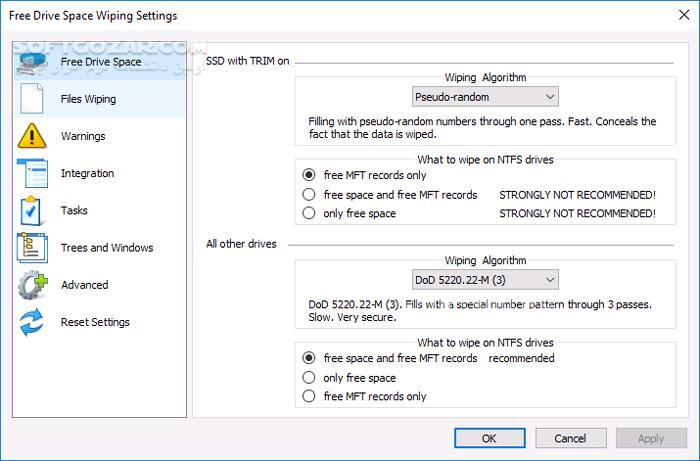The image size is (700, 461).
Task: Click the Free Drive Space disk icon
Action: [x=32, y=62]
